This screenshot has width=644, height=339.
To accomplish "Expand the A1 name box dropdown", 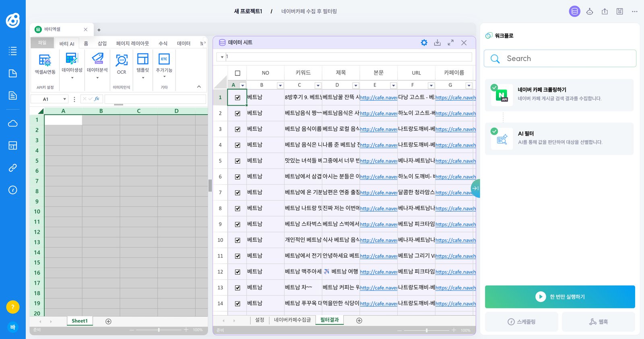I will tap(64, 99).
